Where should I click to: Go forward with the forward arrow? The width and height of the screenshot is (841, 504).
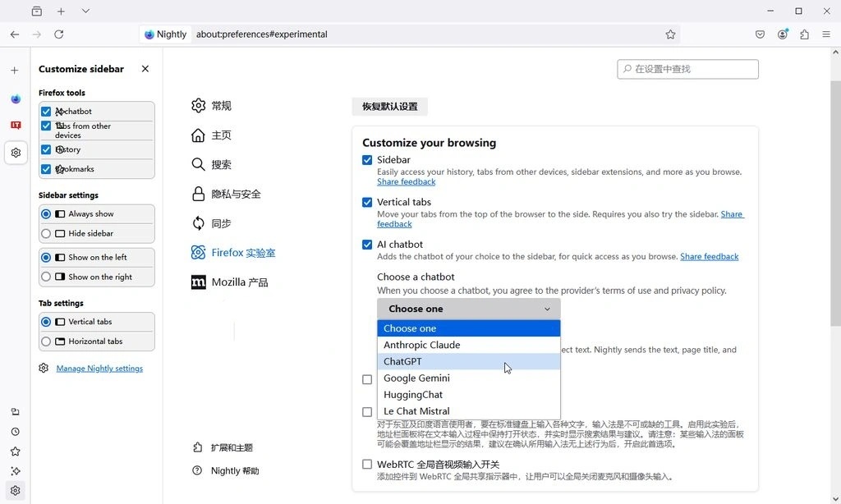[x=36, y=34]
